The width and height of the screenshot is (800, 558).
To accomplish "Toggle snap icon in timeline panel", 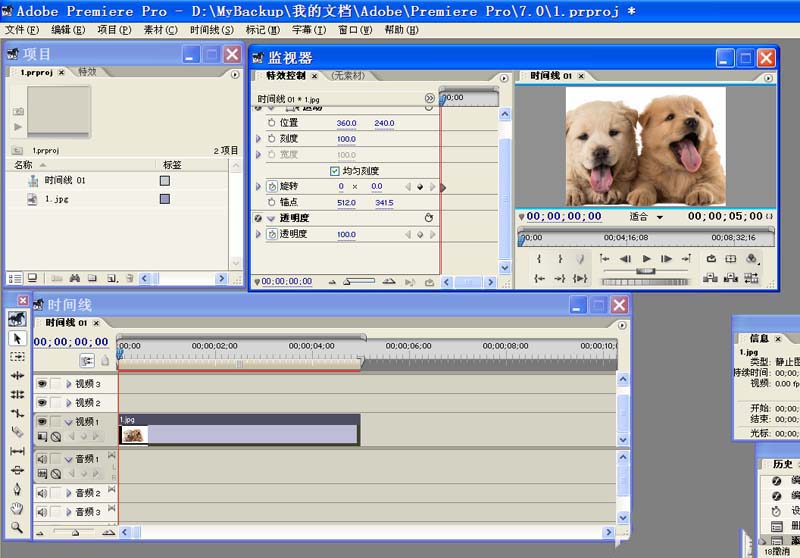I will point(87,361).
